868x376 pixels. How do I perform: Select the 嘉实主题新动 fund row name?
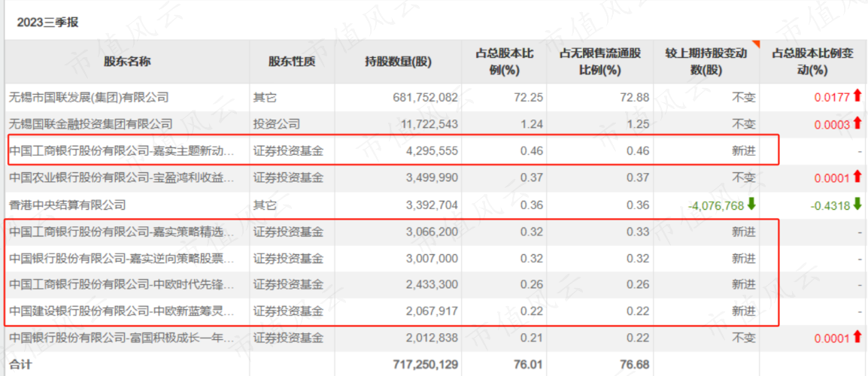coord(121,151)
